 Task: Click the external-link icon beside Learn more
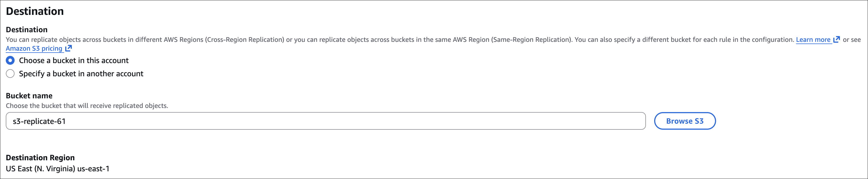[836, 40]
